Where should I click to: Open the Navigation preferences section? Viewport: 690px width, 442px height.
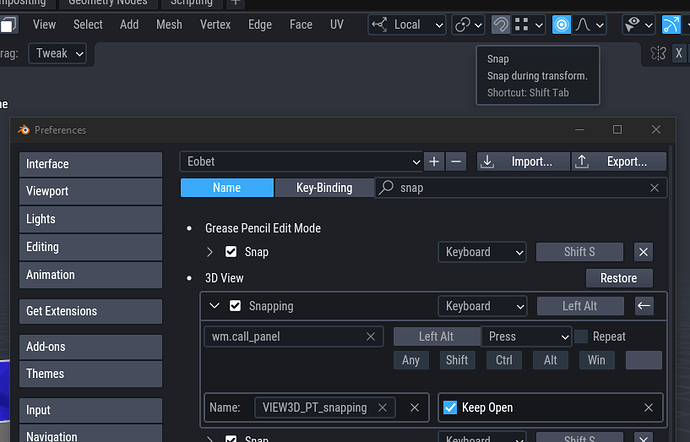(91, 434)
